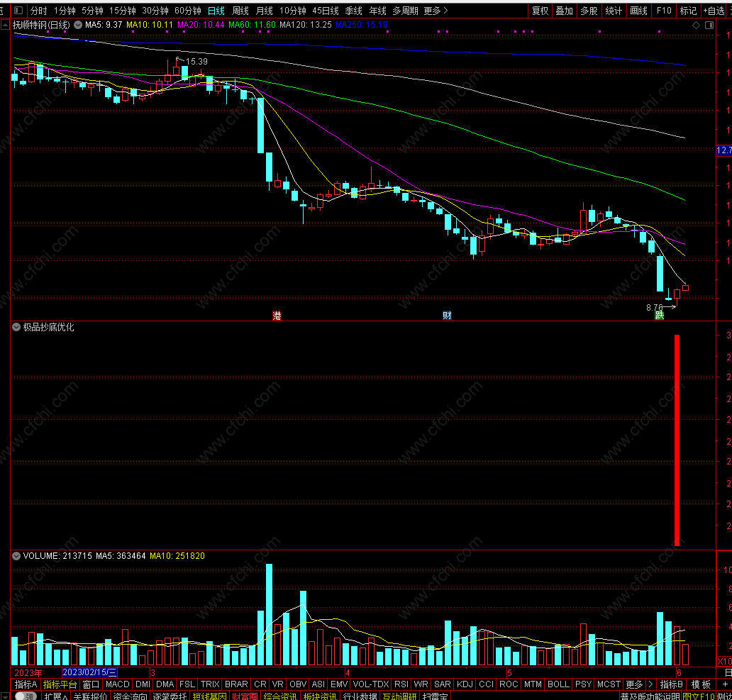Open 图文F10 link
Viewport: 732px width, 700px height.
(x=699, y=696)
